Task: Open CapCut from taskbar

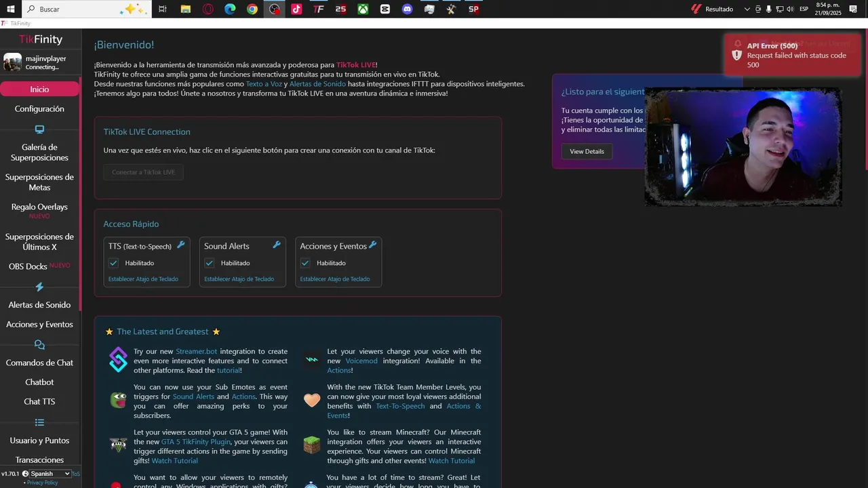Action: tap(385, 9)
